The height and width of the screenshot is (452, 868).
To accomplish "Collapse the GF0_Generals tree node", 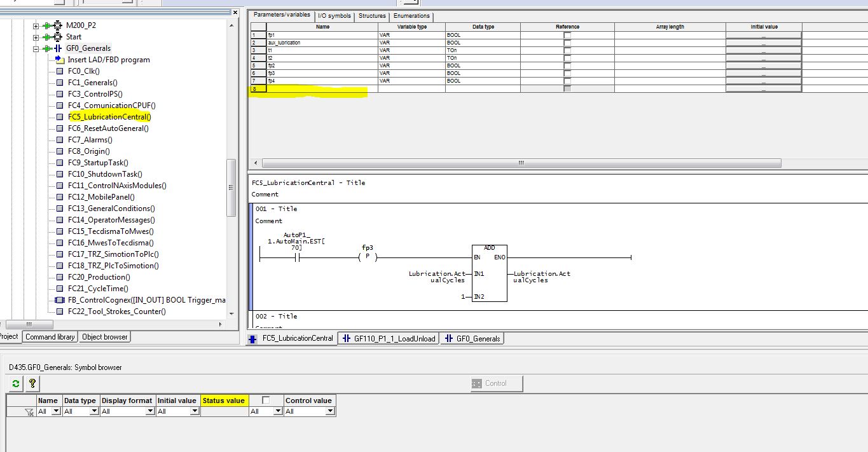I will coord(36,48).
